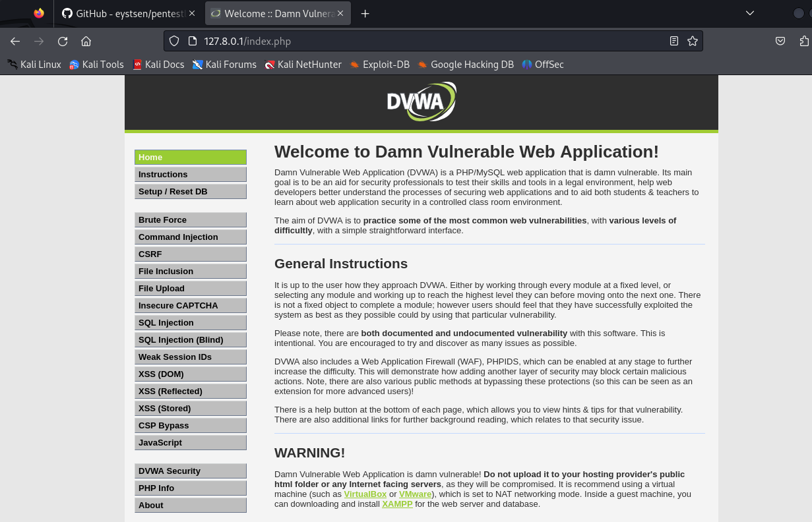This screenshot has width=812, height=522.
Task: Follow the XAMPP link
Action: click(397, 504)
